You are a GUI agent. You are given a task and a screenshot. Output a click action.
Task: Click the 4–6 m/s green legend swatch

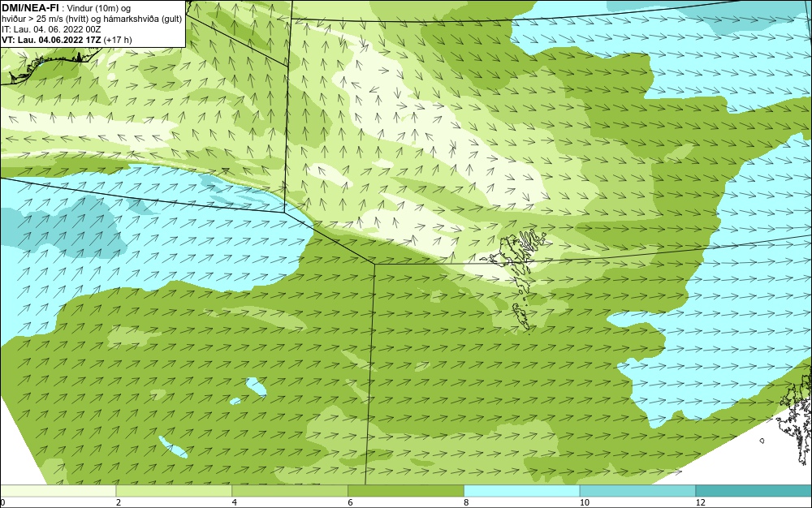(290, 491)
